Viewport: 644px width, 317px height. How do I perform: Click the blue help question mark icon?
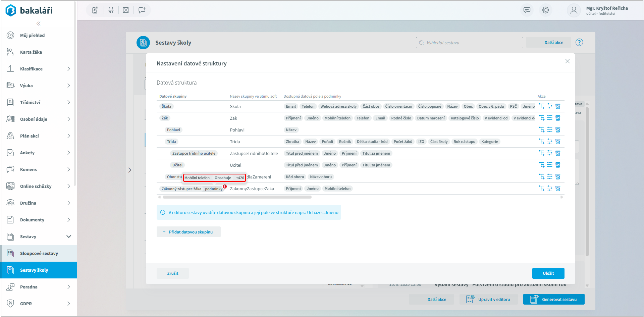(579, 43)
